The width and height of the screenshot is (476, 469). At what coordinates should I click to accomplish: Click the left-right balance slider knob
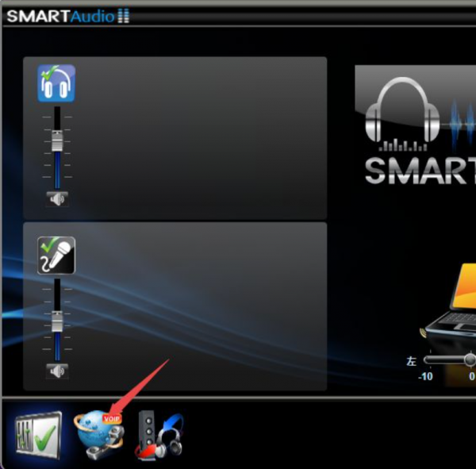[470, 360]
